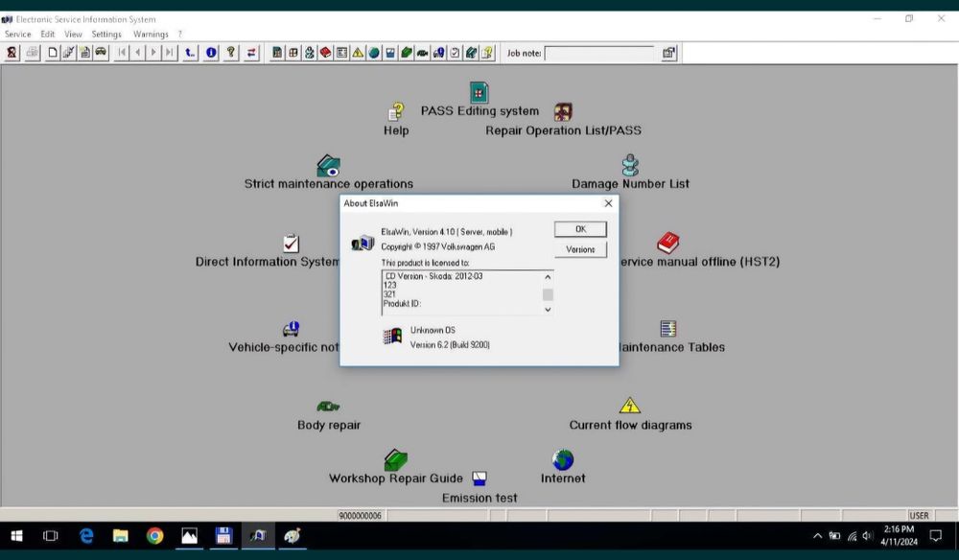Click the Versions button
The width and height of the screenshot is (959, 560).
point(580,249)
